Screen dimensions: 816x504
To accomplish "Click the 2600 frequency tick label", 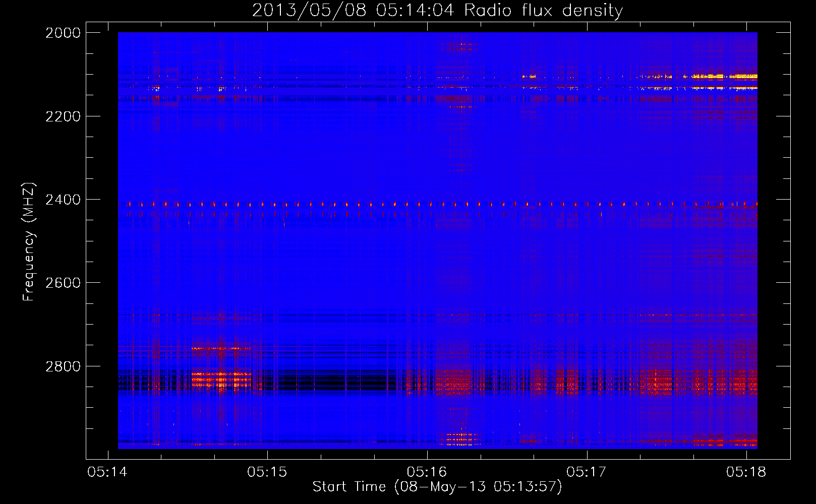I will pyautogui.click(x=63, y=283).
